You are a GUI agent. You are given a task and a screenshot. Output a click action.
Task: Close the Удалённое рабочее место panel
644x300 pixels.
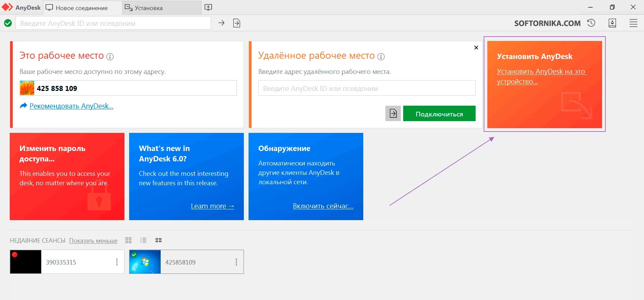[x=476, y=48]
